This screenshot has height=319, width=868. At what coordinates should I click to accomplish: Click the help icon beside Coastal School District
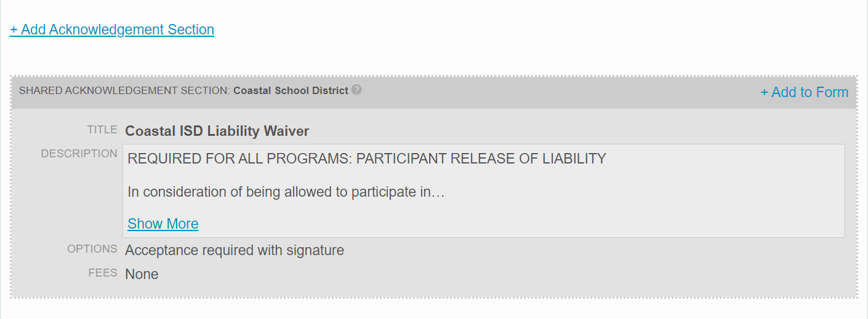[356, 90]
